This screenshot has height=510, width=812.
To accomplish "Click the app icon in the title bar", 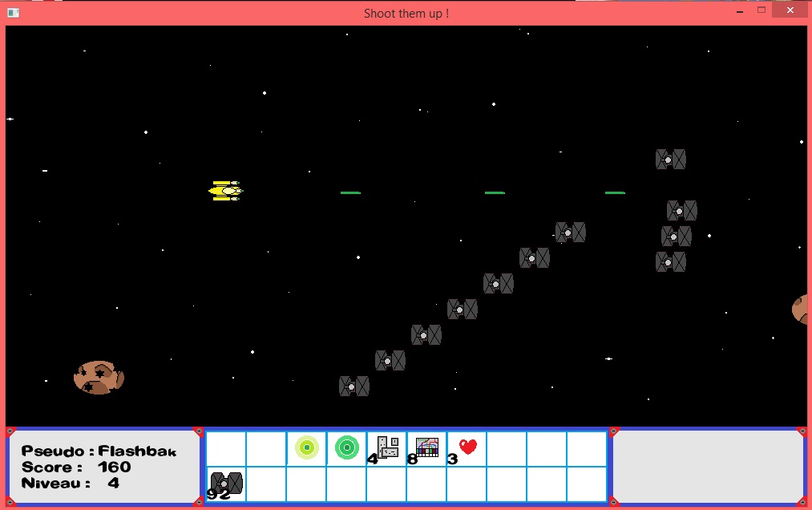I will point(14,13).
